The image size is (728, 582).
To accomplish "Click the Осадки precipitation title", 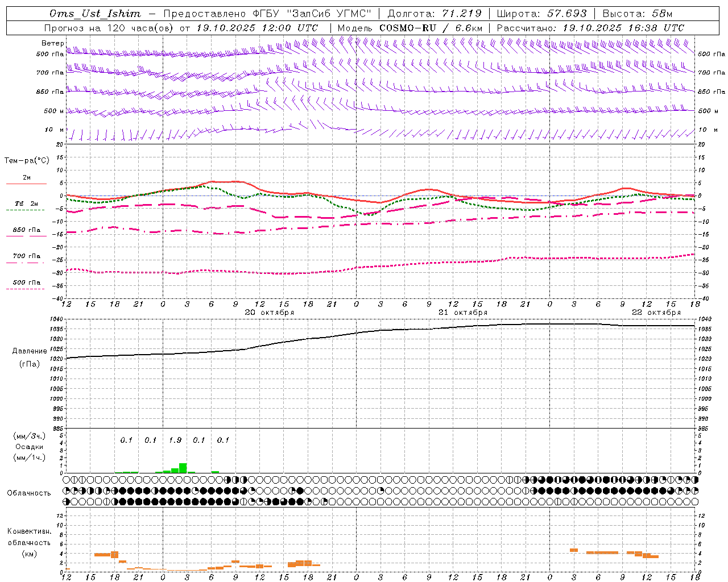I will [x=30, y=447].
